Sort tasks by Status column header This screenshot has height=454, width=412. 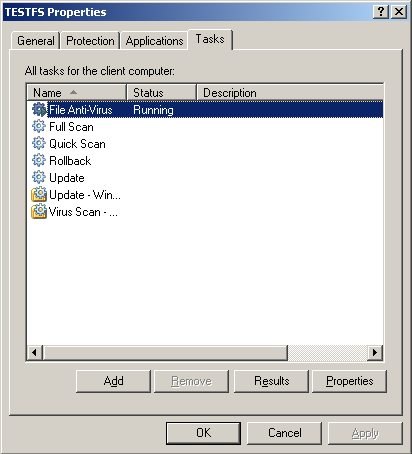click(161, 92)
